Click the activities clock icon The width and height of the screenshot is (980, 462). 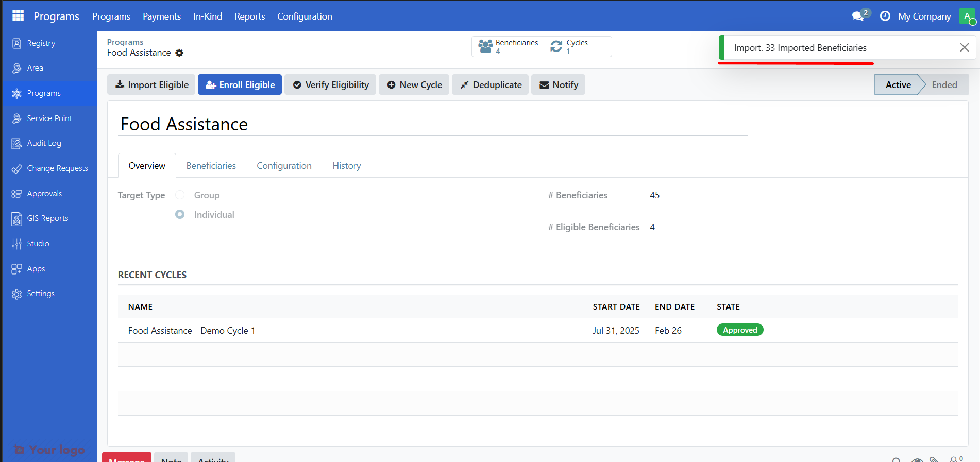point(885,16)
